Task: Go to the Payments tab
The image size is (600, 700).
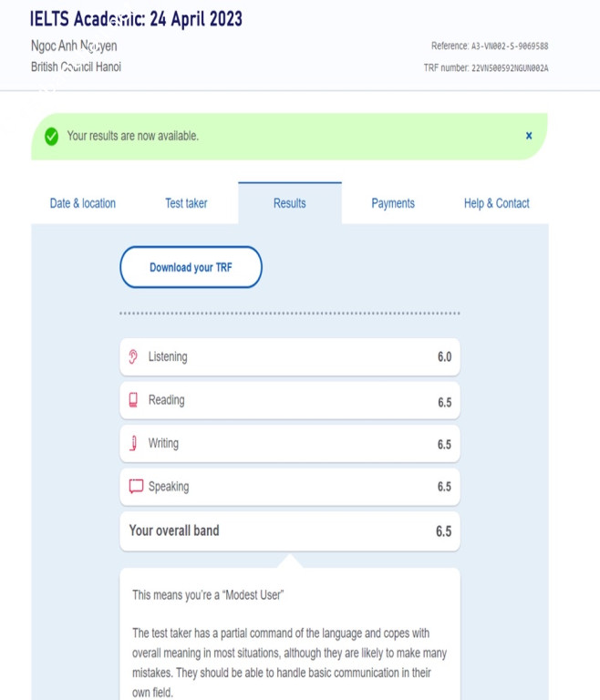Action: (x=393, y=203)
